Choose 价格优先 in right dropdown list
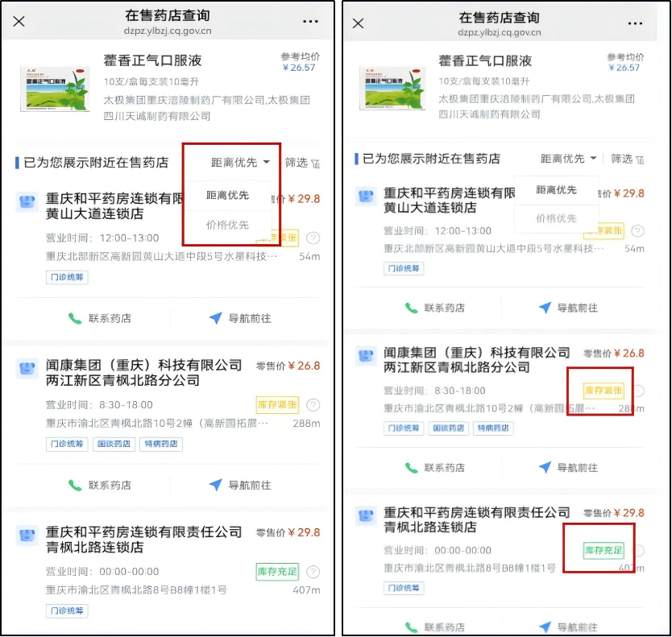Screen dimensions: 672x637 point(556,218)
